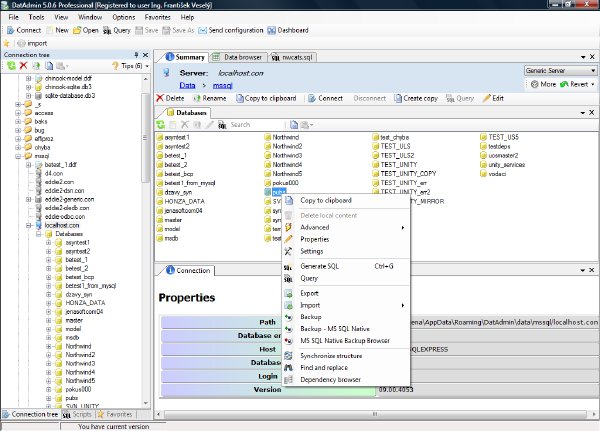
Task: Select asyntest1 database in Databases panel
Action: 173,137
